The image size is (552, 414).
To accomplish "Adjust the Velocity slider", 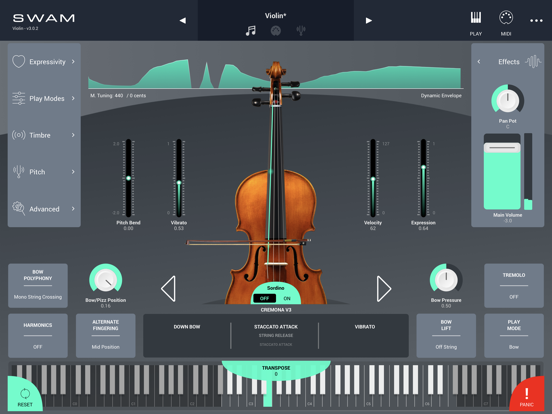I will pos(373,178).
